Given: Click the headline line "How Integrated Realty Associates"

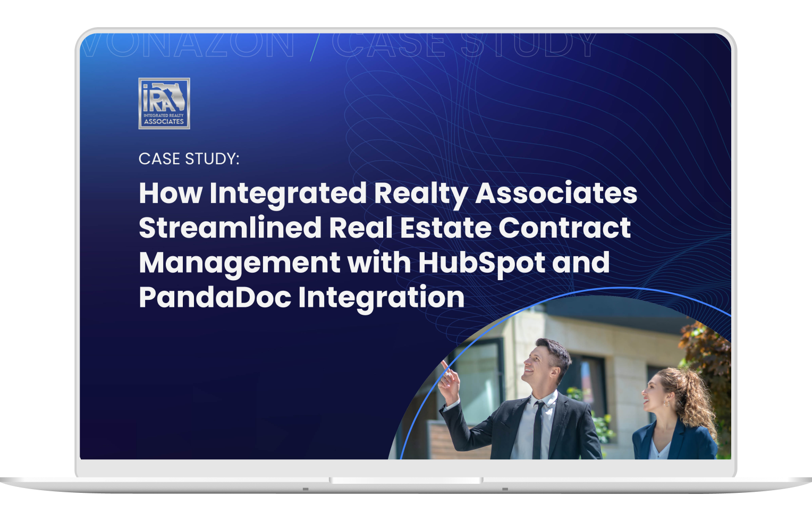Looking at the screenshot, I should (x=388, y=193).
